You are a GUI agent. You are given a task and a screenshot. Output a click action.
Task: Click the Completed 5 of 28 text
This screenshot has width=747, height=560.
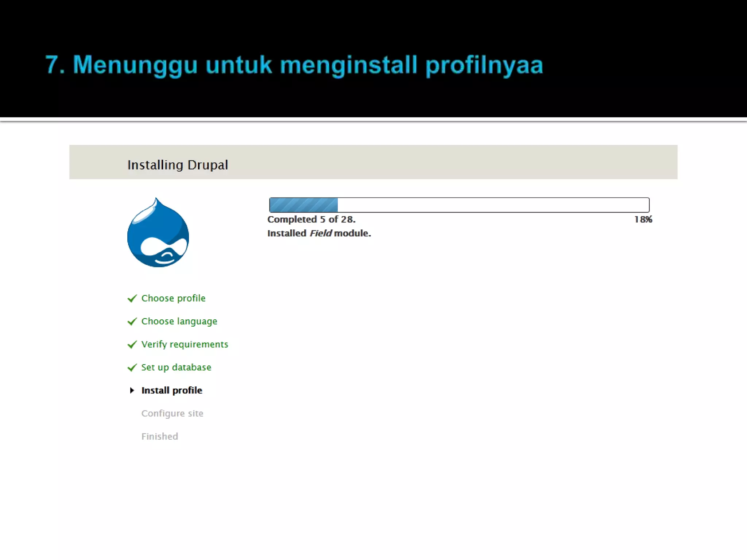[x=311, y=219]
